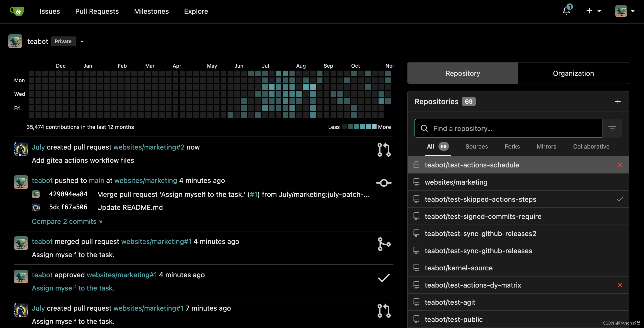Viewport: 644px width, 328px height.
Task: Click the pull request merge icon on marketing#2
Action: point(383,149)
